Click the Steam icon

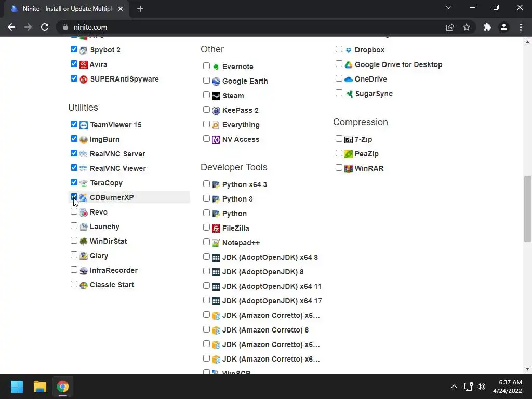[x=216, y=96]
